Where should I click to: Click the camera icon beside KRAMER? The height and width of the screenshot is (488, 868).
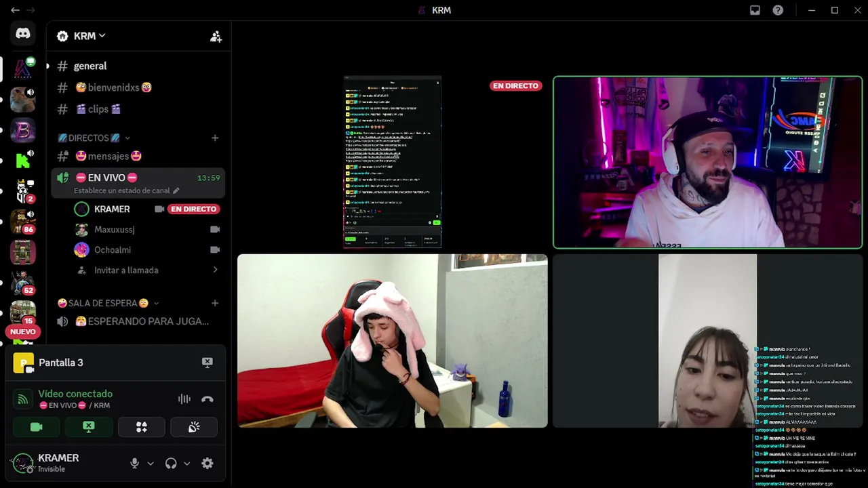(159, 209)
